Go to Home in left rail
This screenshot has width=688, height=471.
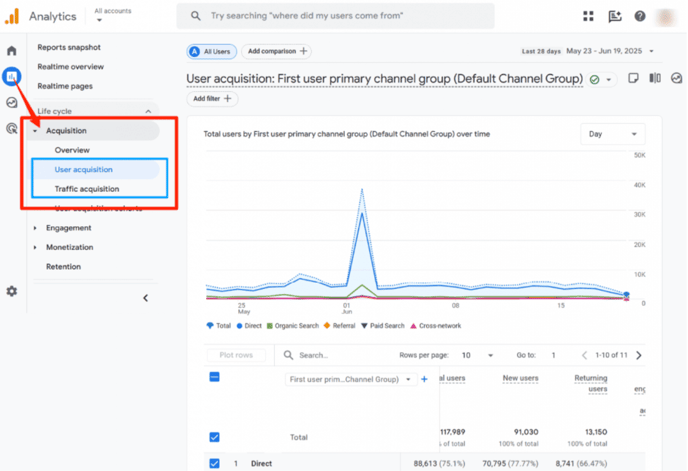point(12,50)
